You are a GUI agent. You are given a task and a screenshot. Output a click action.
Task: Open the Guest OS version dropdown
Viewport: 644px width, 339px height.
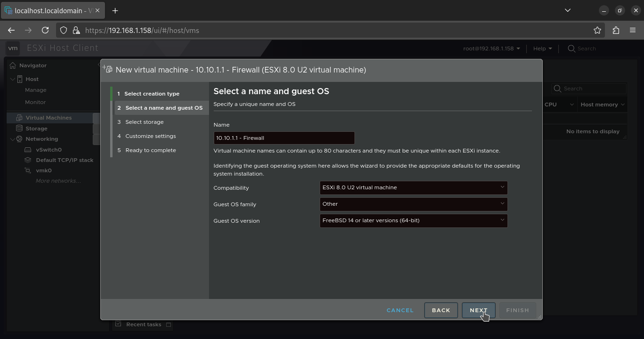413,220
